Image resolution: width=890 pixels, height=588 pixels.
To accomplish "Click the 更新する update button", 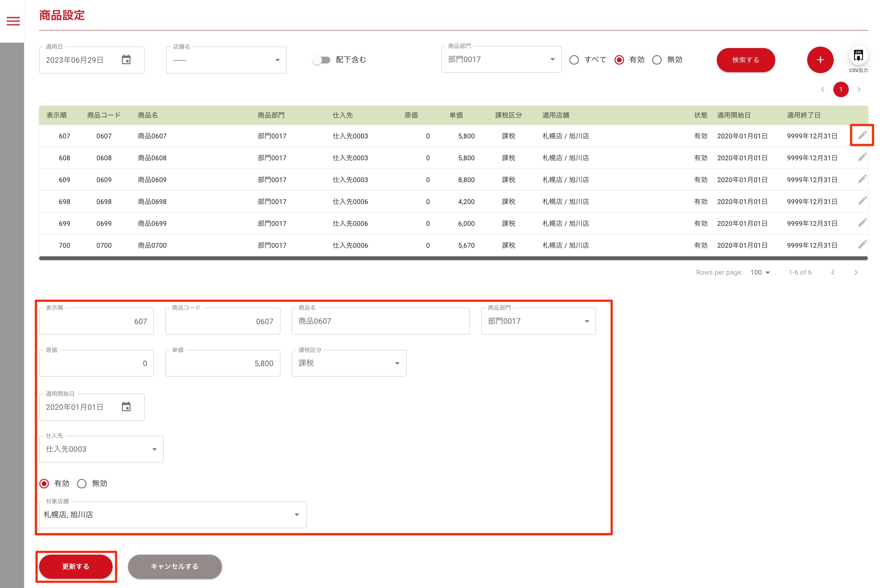I will tap(76, 566).
